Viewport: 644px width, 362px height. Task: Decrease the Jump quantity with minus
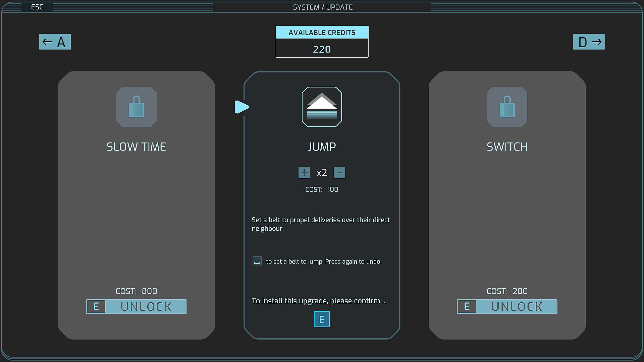click(339, 173)
